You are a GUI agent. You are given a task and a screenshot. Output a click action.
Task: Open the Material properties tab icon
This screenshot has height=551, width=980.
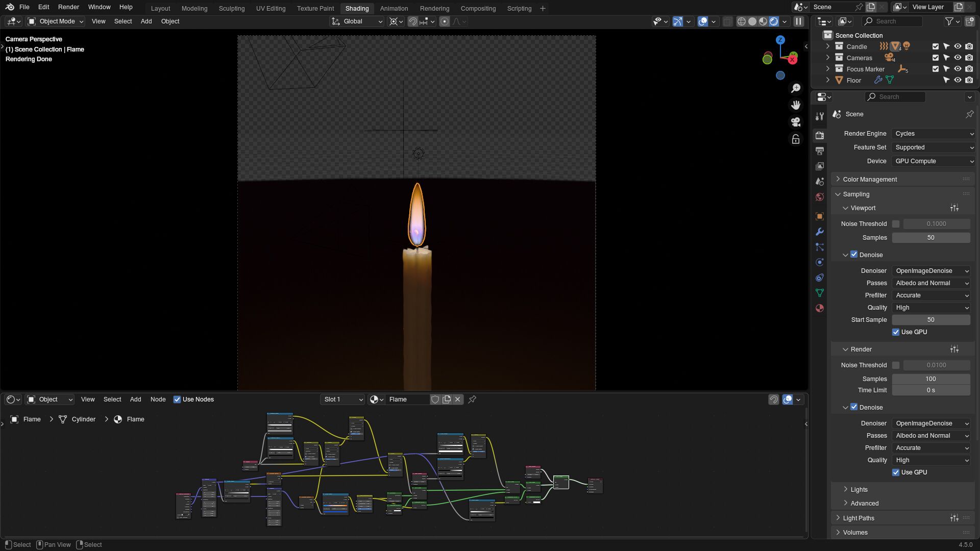click(820, 308)
